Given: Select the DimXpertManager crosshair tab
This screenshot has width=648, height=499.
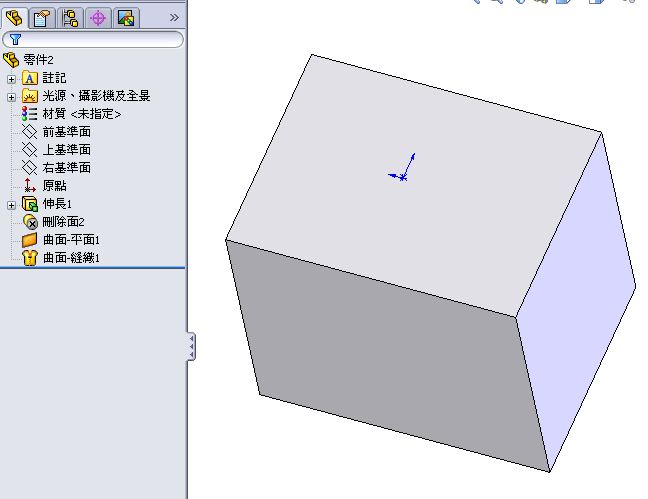Looking at the screenshot, I should point(98,18).
